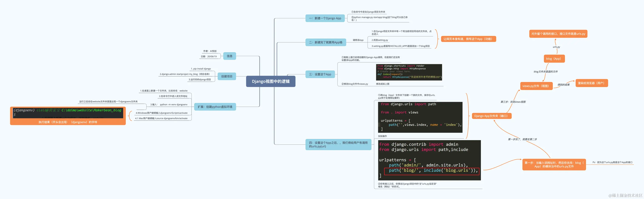Click the "实际操作" label
The image size is (644, 199).
[x=382, y=136]
